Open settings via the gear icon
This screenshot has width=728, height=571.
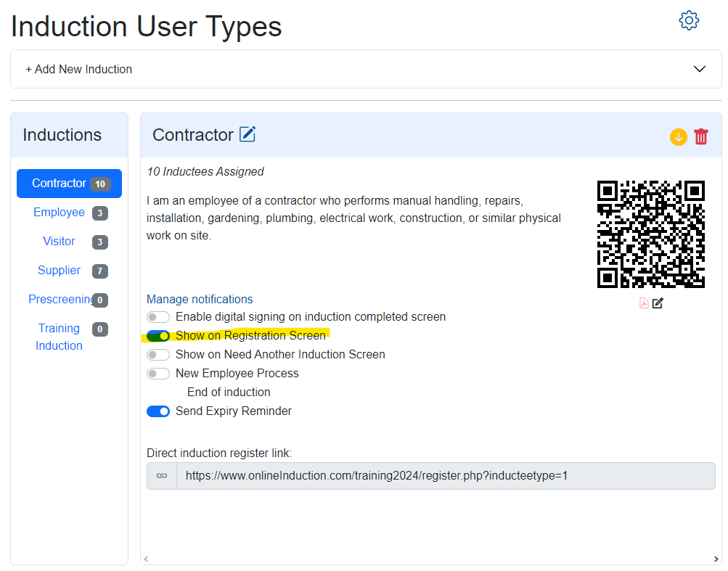pyautogui.click(x=688, y=20)
